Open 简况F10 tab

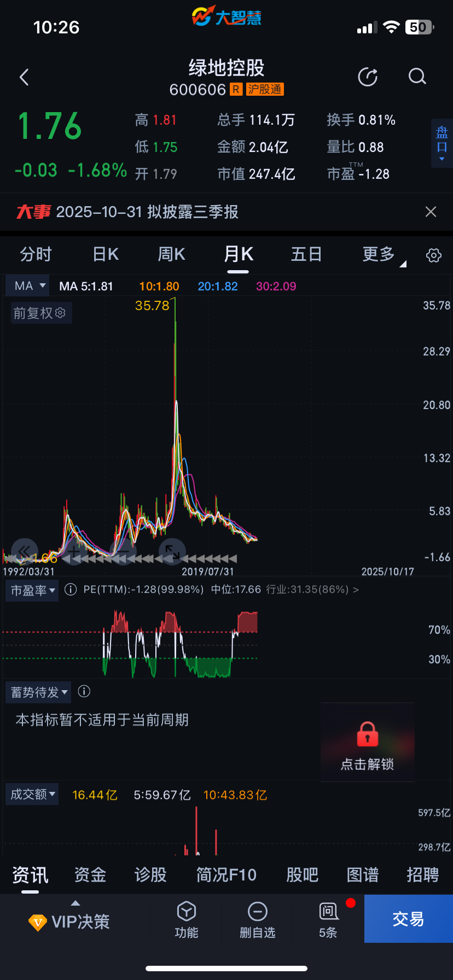tap(226, 874)
